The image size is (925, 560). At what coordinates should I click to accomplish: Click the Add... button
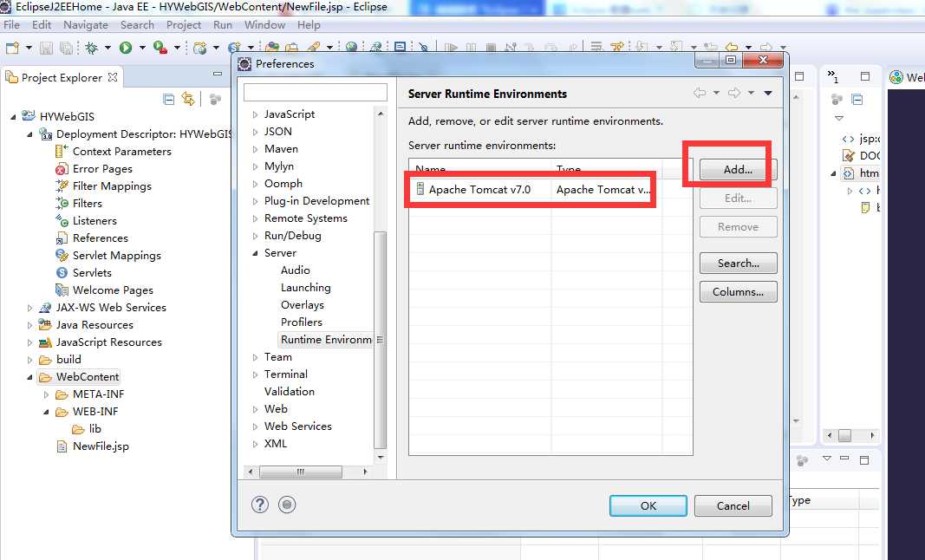point(738,170)
